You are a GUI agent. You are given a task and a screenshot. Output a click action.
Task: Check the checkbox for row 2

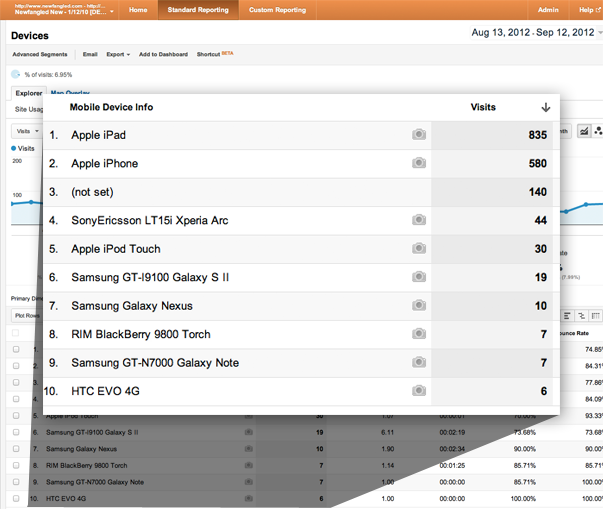click(x=16, y=366)
